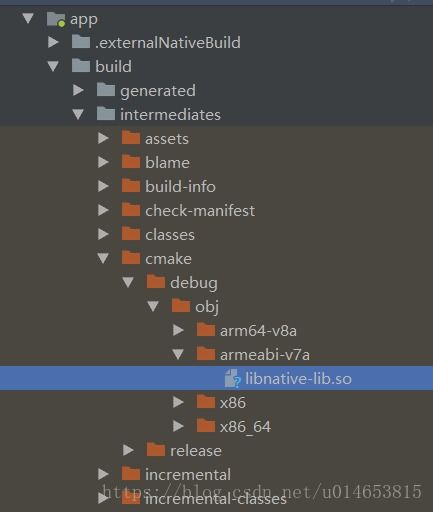Image resolution: width=433 pixels, height=512 pixels.
Task: Select the build folder label
Action: (113, 66)
